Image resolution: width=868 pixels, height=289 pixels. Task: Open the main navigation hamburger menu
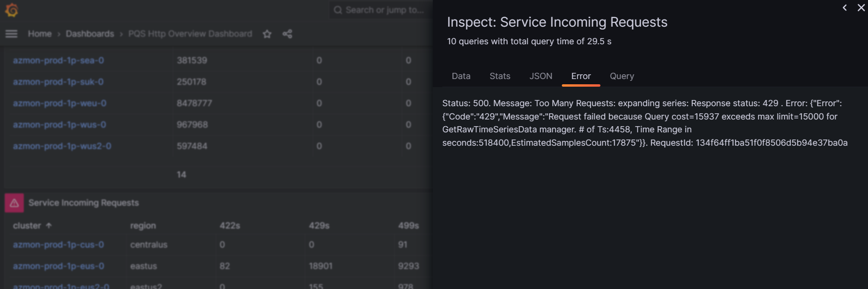[x=11, y=33]
